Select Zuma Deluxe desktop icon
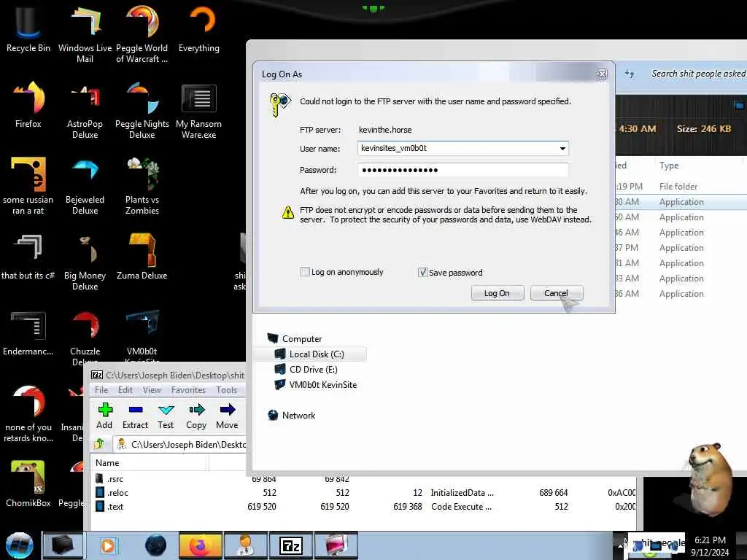 tap(142, 256)
